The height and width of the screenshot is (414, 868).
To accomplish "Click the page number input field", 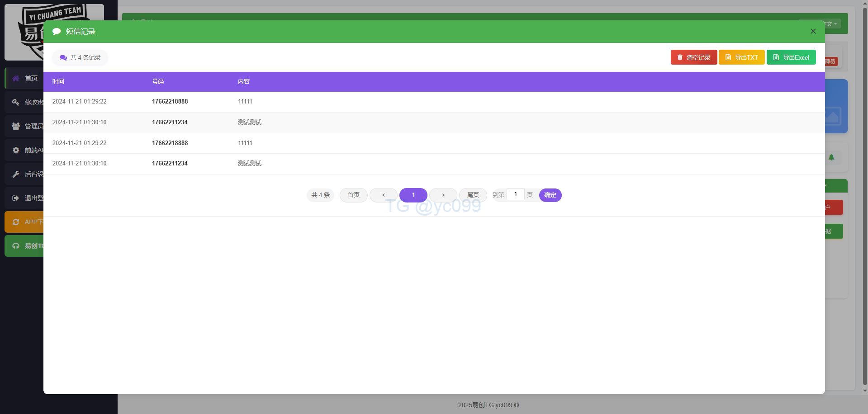I will [515, 194].
